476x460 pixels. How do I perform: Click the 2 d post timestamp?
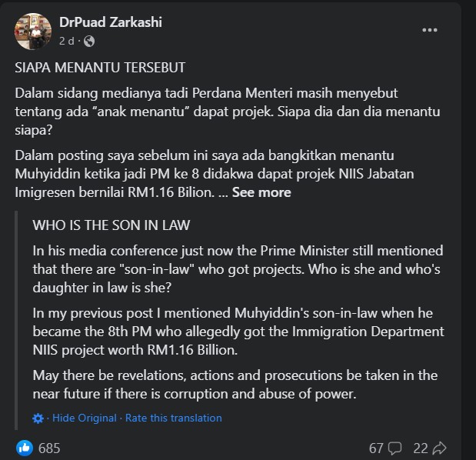(x=66, y=41)
